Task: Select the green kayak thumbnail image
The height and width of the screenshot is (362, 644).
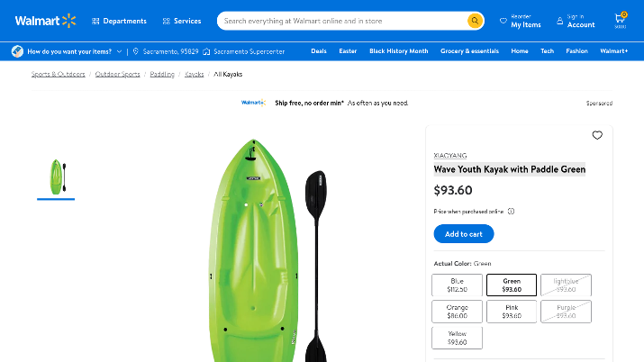Action: pos(56,176)
